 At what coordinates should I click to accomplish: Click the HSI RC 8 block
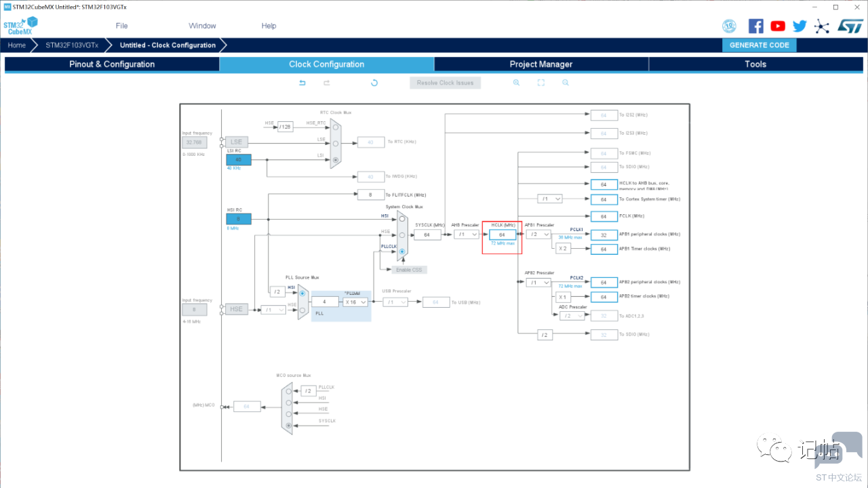point(238,219)
